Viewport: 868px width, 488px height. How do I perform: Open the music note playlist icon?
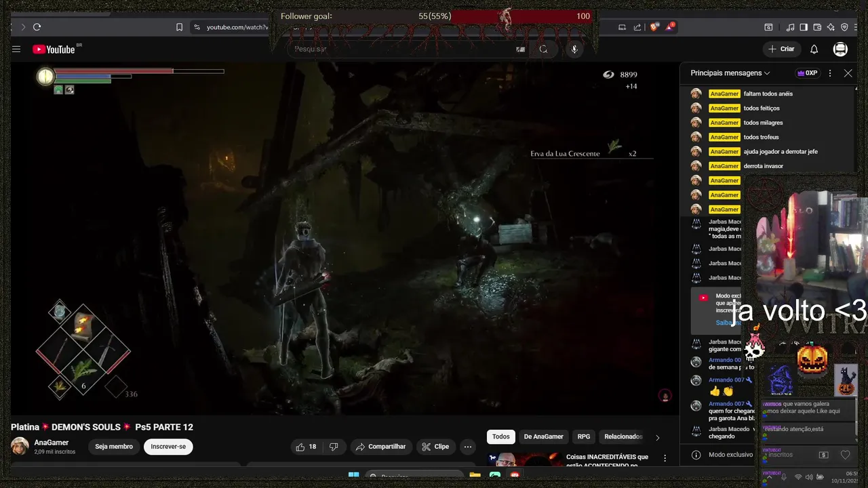(x=790, y=27)
